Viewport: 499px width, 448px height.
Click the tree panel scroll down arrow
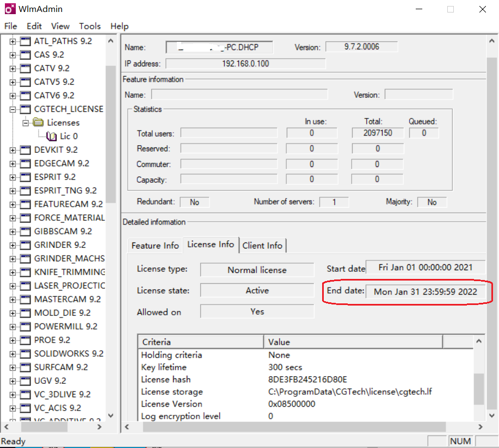pos(111,415)
